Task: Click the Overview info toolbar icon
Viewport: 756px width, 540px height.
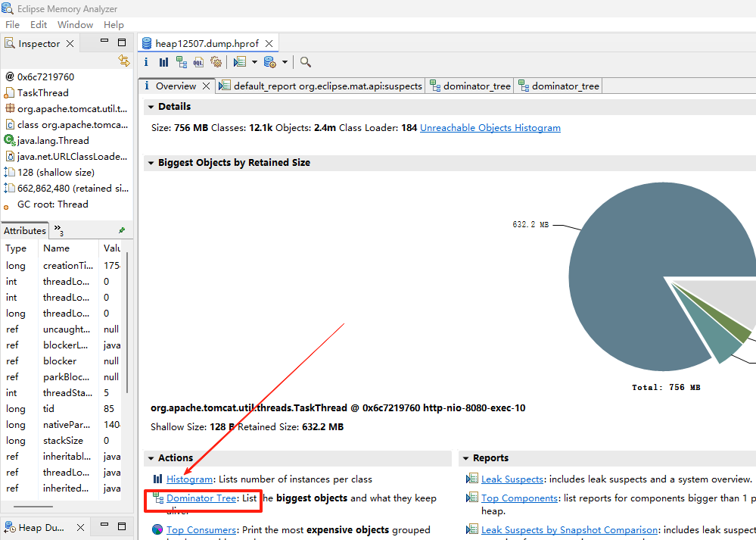Action: click(147, 62)
